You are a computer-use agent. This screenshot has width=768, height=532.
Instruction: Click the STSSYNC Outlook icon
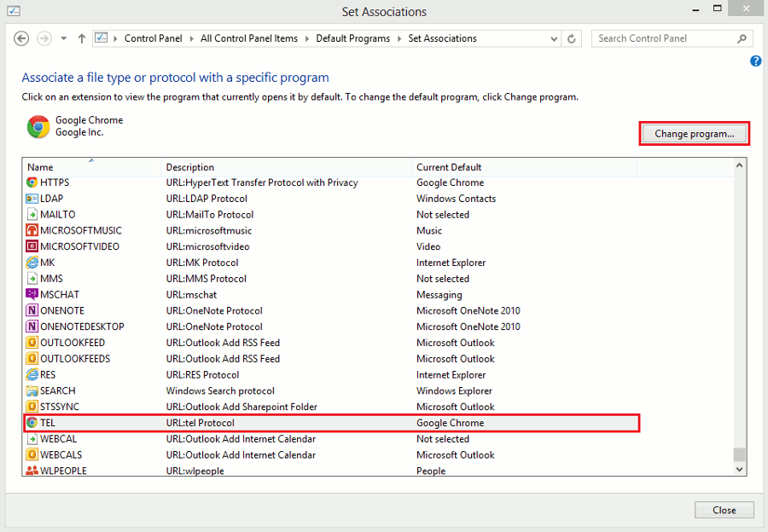click(32, 407)
